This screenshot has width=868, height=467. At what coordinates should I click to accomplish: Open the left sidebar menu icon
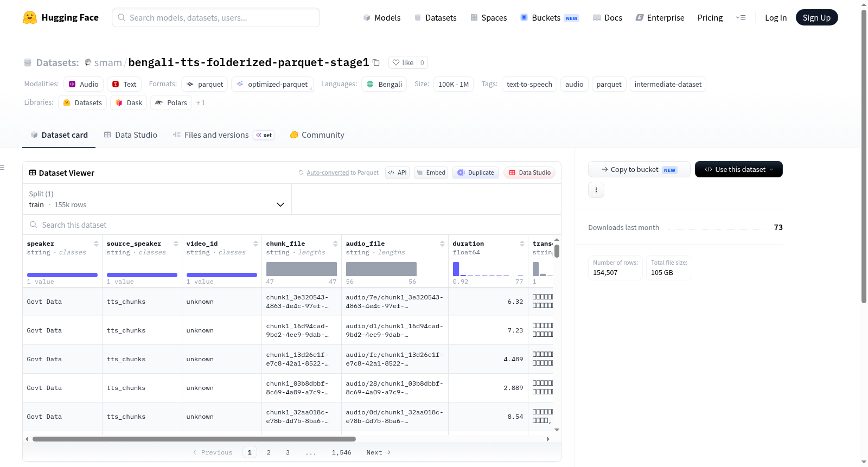[x=2, y=168]
